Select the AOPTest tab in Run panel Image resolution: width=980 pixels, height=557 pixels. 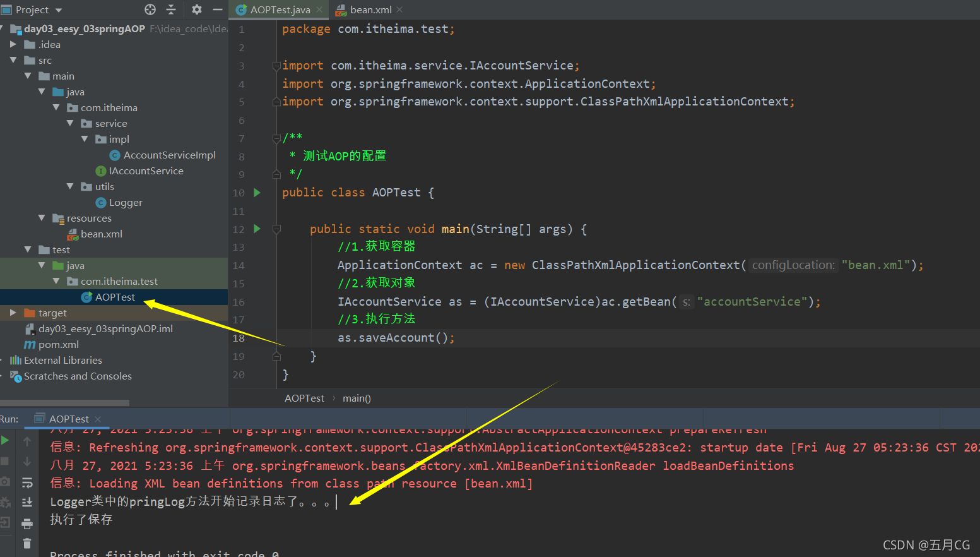tap(69, 419)
